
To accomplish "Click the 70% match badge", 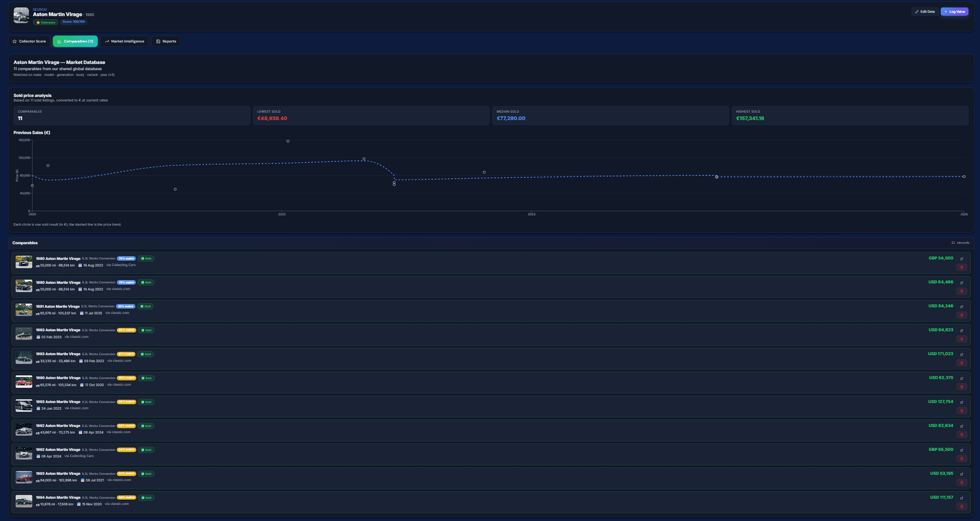I will (126, 307).
